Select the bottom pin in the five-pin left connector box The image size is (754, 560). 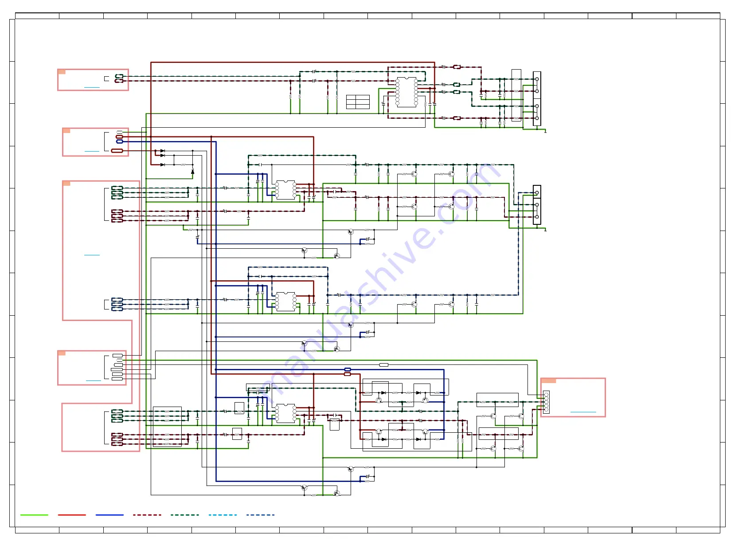point(117,379)
